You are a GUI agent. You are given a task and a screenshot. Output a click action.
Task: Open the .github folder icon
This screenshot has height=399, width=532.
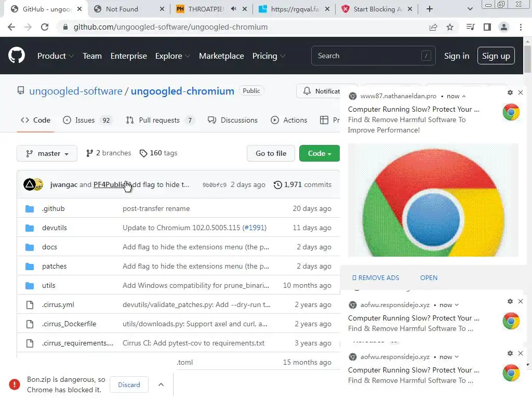(30, 209)
